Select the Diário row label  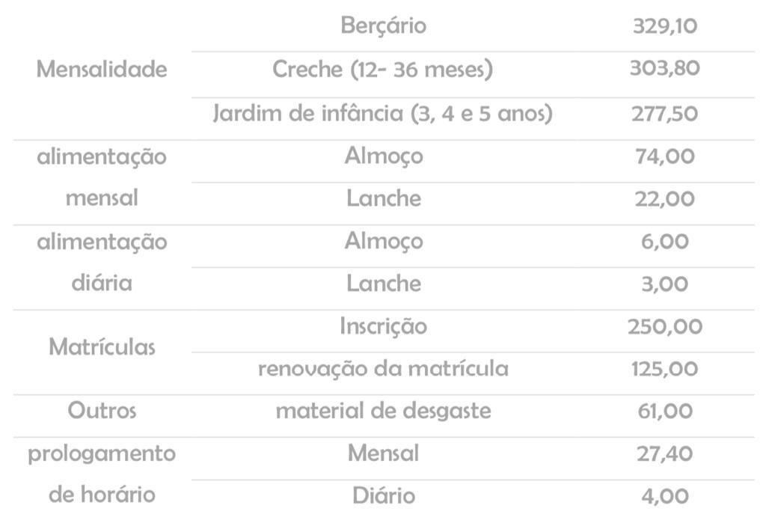[x=384, y=496]
